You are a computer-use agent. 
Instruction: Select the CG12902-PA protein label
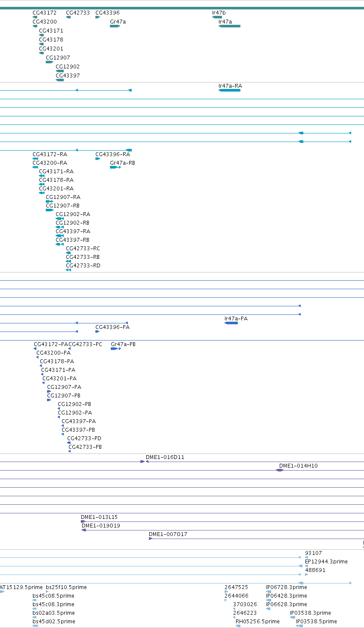click(x=75, y=413)
